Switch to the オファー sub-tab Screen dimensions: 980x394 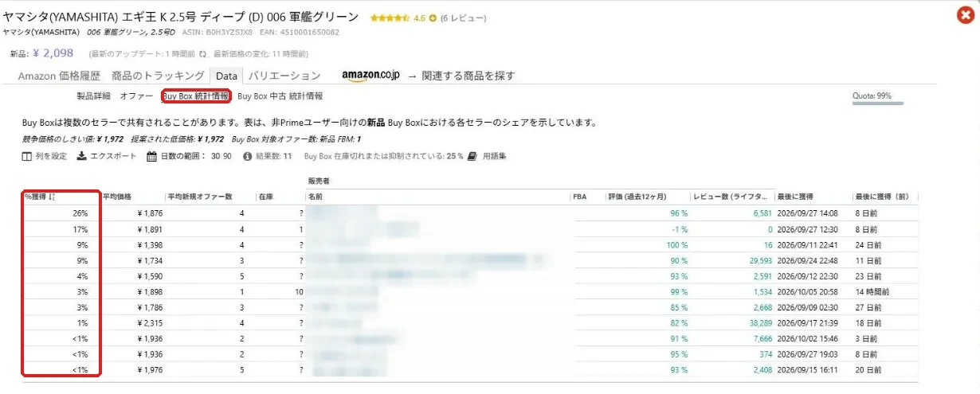pyautogui.click(x=136, y=96)
